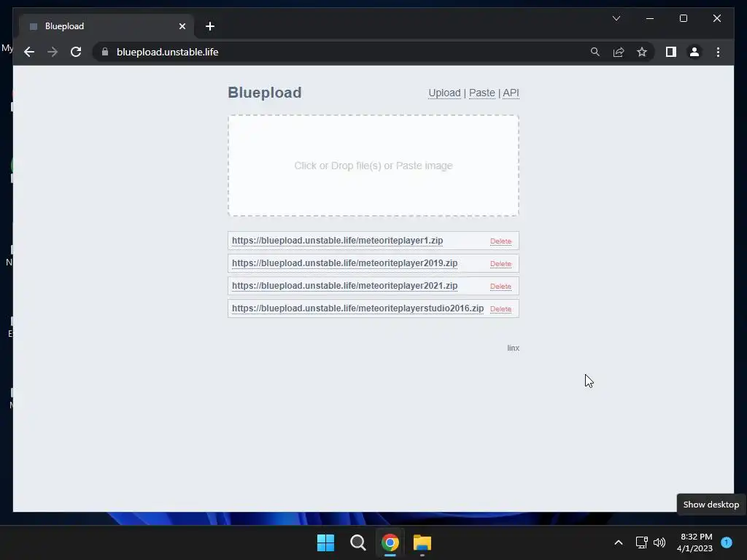Open meteoriteplayer2019.zip link
747x560 pixels.
[x=344, y=262]
